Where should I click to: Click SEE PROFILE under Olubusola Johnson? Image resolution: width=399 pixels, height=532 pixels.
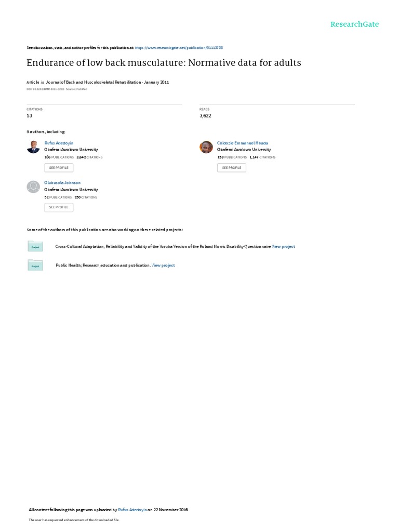(x=59, y=207)
